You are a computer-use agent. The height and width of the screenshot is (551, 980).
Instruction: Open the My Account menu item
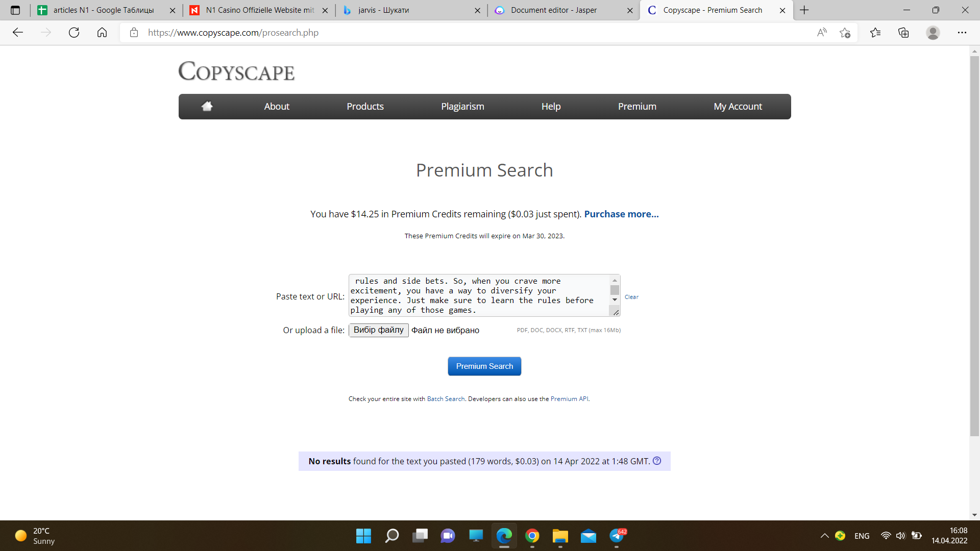(x=738, y=106)
